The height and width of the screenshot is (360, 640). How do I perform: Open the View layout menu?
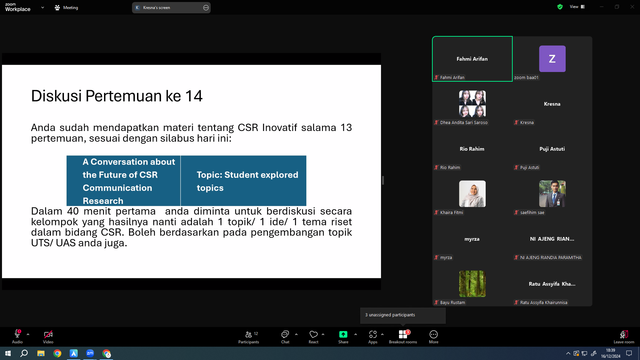pyautogui.click(x=578, y=7)
